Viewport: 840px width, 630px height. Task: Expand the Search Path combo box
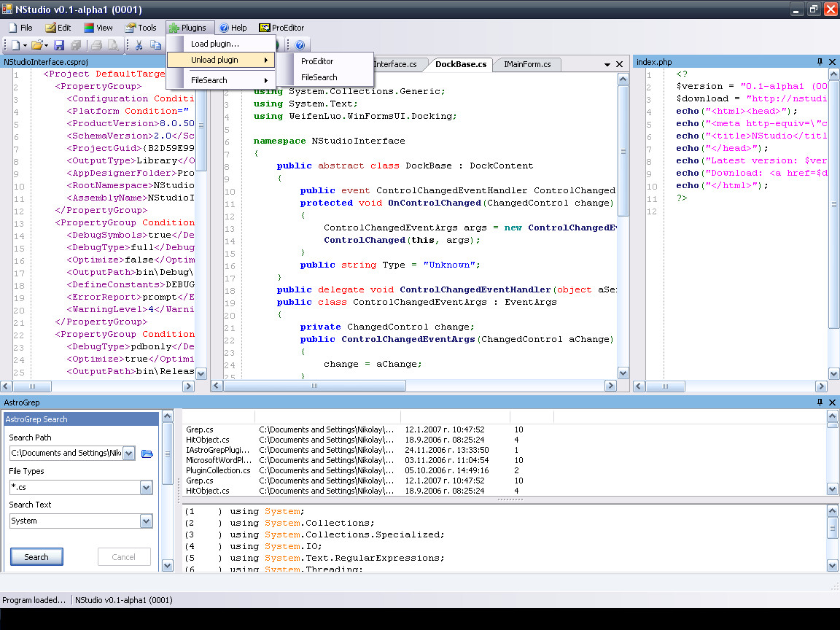tap(128, 454)
